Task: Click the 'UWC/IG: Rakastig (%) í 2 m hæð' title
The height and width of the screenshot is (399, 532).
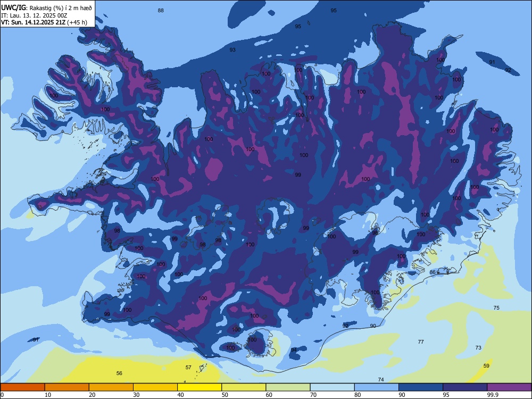Action: [x=46, y=7]
